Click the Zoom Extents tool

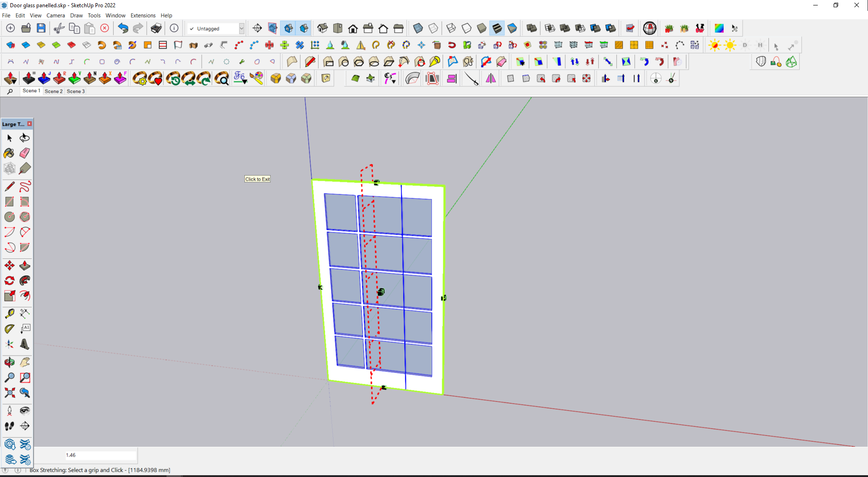[9, 392]
